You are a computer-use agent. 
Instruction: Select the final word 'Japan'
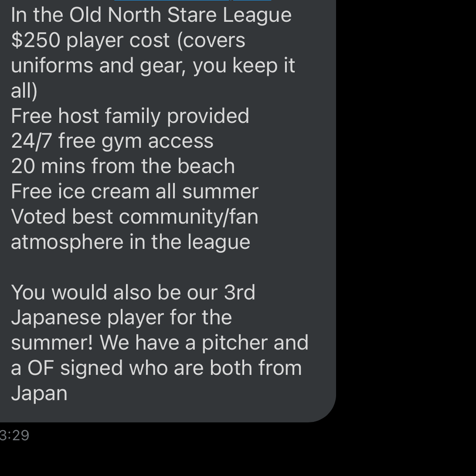[x=39, y=393]
